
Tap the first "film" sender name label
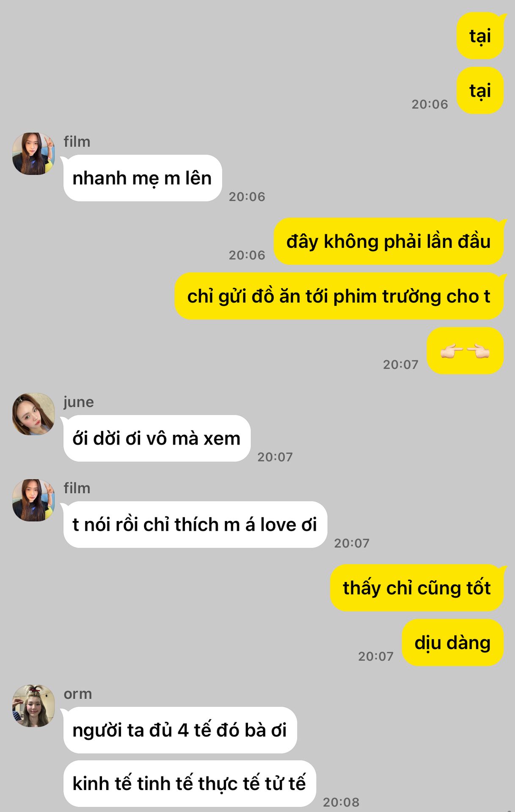[77, 141]
